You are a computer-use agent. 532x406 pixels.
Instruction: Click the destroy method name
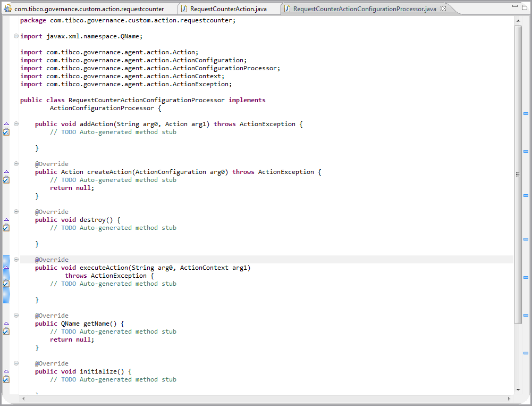[92, 220]
